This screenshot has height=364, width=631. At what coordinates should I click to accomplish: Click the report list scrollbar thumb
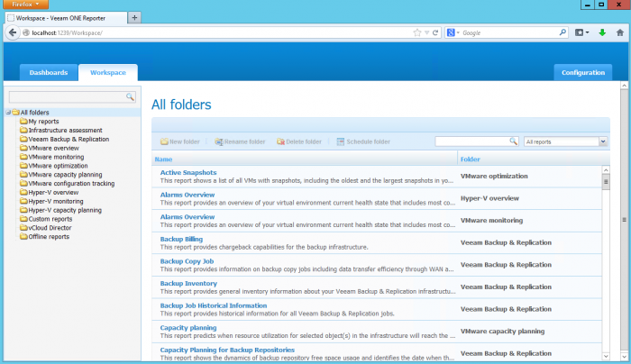pyautogui.click(x=606, y=181)
